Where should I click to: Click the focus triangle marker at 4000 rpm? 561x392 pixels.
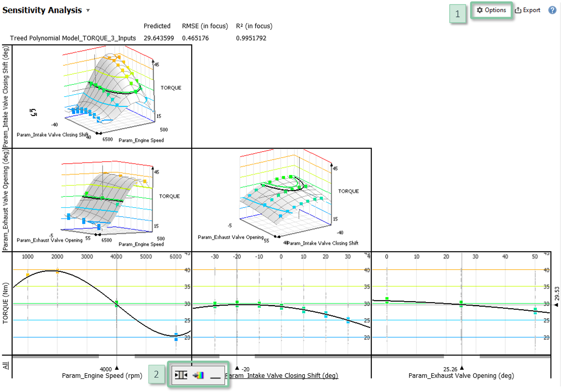pyautogui.click(x=117, y=368)
